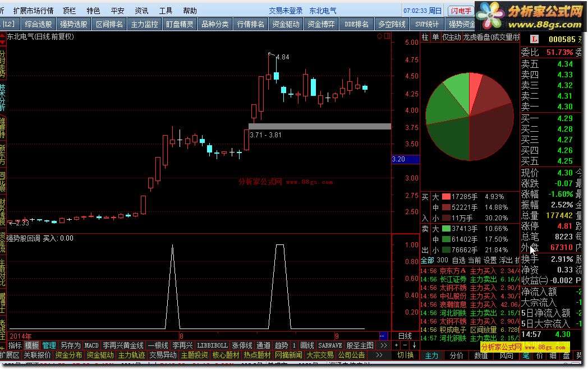Click the down-arrow button below 日线
Image resolution: width=588 pixels, height=370 pixels.
(x=414, y=345)
